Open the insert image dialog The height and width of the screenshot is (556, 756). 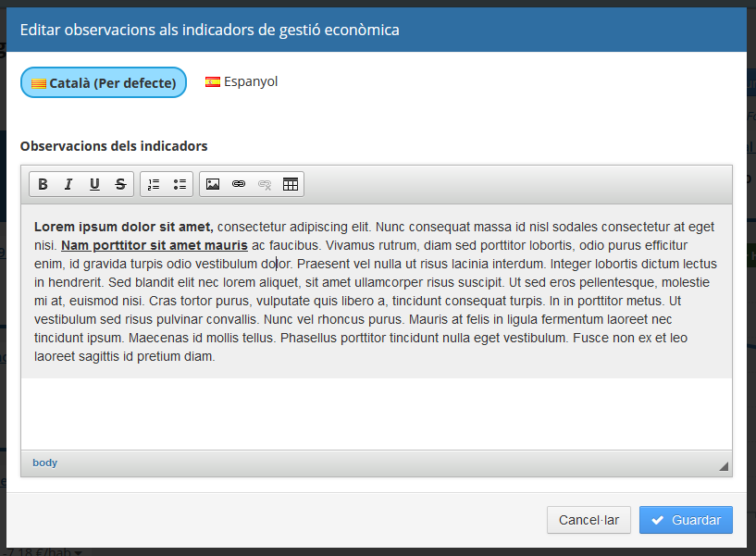(x=213, y=184)
